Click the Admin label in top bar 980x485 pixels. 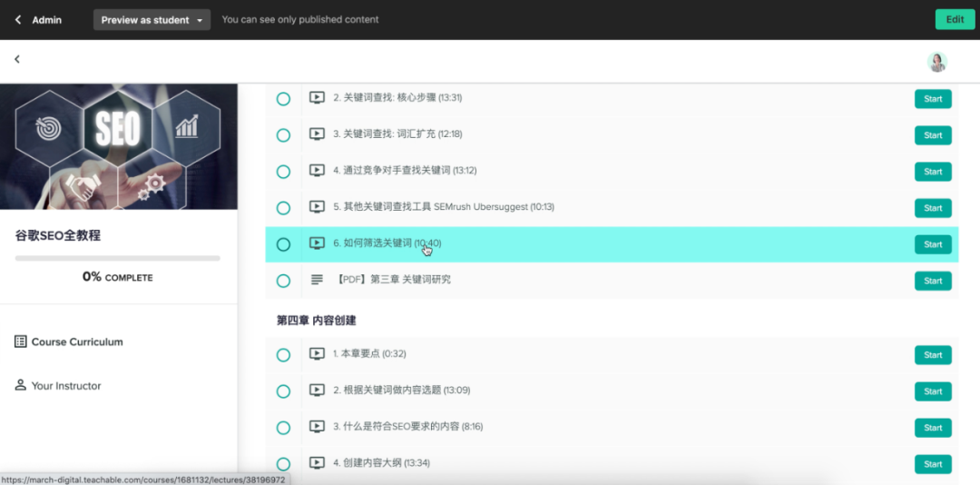tap(47, 20)
